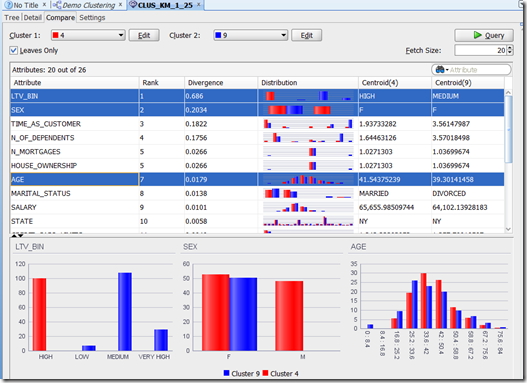Open the Cluster 2 dropdown
This screenshot has width=527, height=383.
[283, 35]
